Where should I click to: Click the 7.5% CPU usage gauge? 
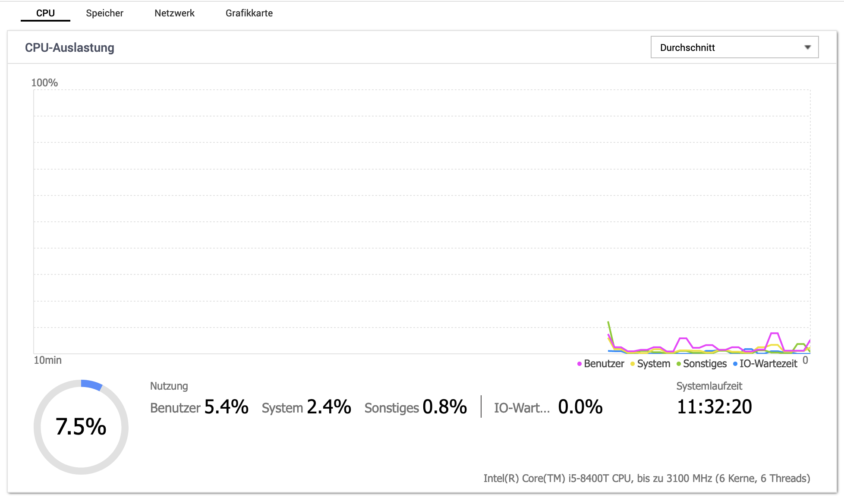(x=81, y=427)
